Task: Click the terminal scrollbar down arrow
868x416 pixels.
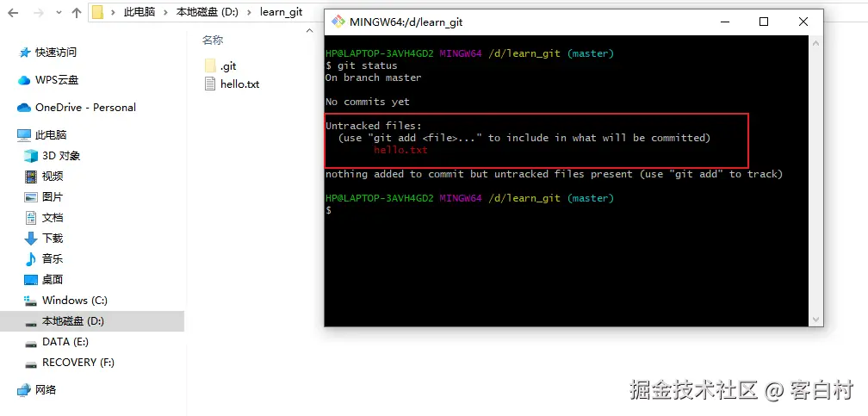Action: (x=815, y=320)
